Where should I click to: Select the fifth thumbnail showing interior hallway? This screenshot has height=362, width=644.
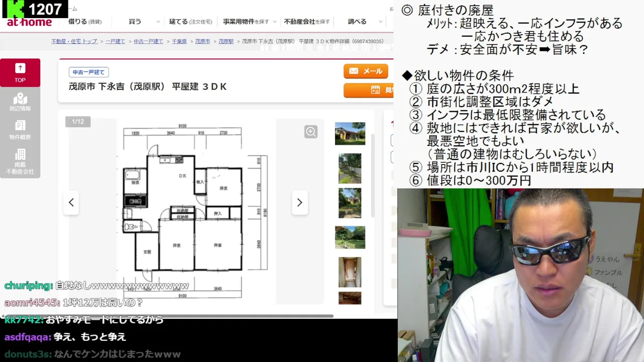pos(350,272)
